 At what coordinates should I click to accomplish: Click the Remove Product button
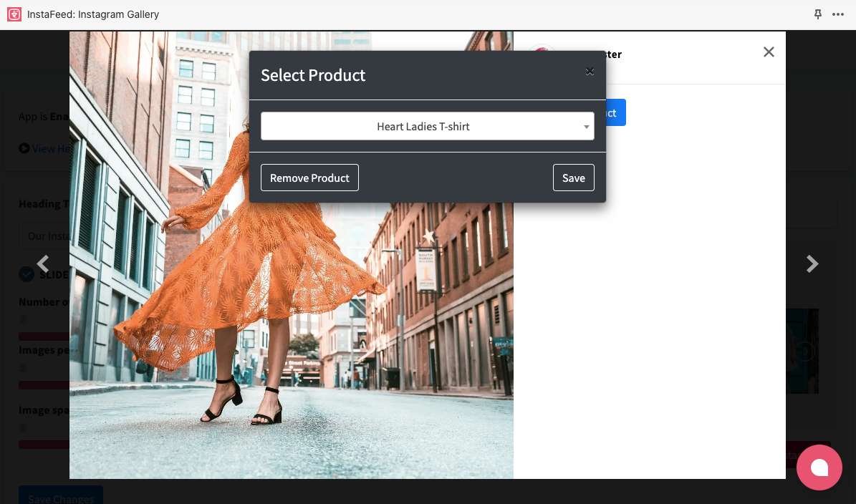309,178
